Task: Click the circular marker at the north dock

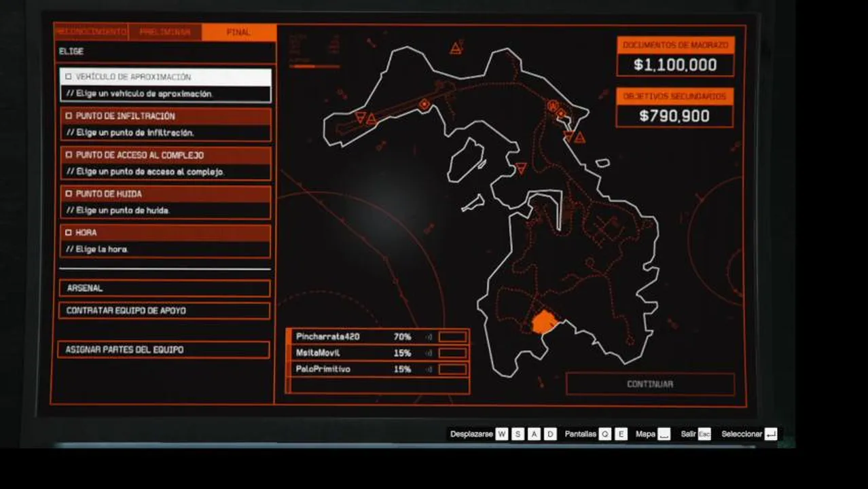Action: coord(552,105)
